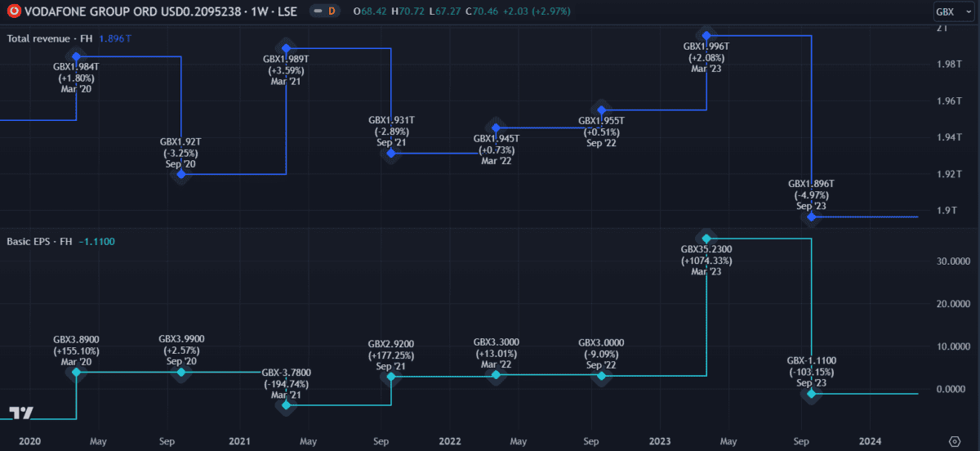Click the 1.98T level on the price scale

point(947,65)
